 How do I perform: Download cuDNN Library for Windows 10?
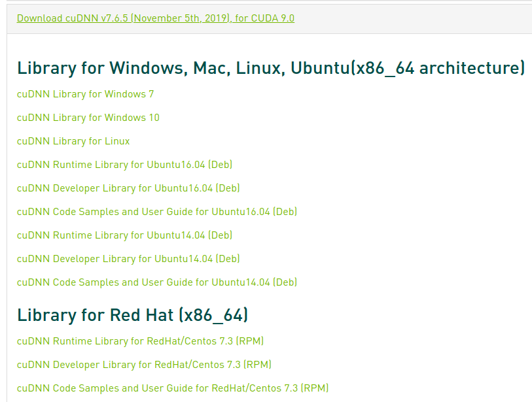tap(88, 118)
